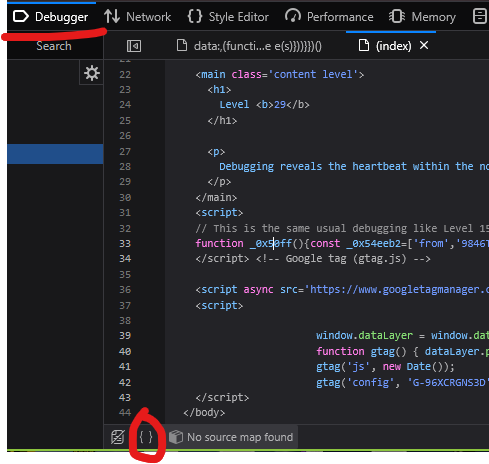Click the Debugger tab icon
The width and height of the screenshot is (489, 464).
pos(21,16)
